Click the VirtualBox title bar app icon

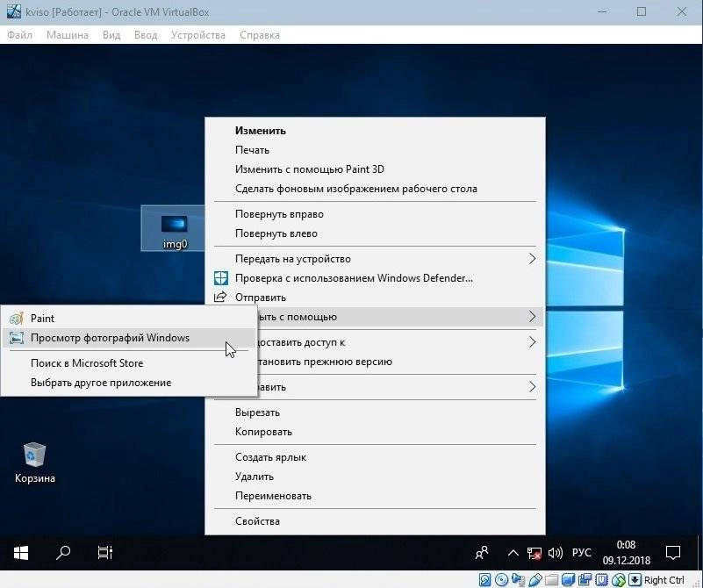13,11
